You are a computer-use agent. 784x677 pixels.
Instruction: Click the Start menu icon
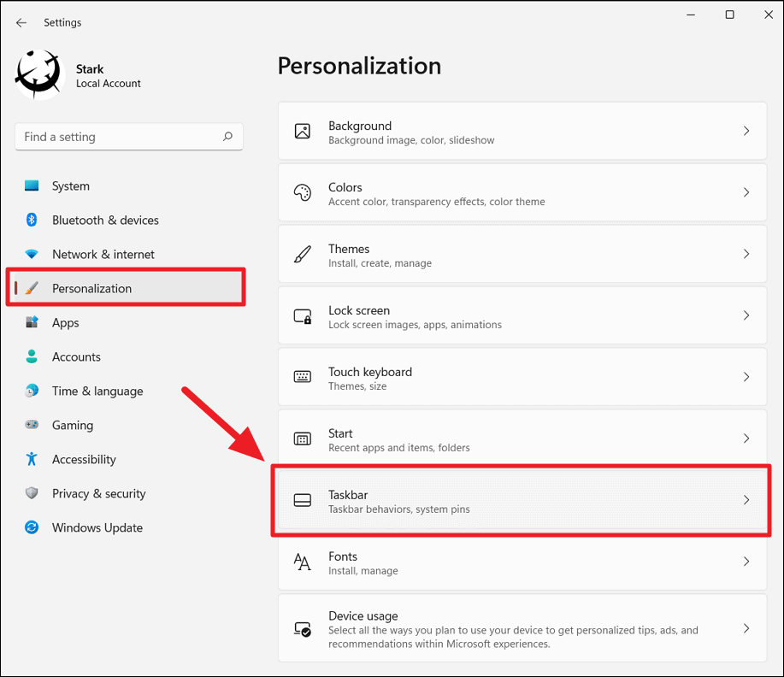tap(303, 439)
